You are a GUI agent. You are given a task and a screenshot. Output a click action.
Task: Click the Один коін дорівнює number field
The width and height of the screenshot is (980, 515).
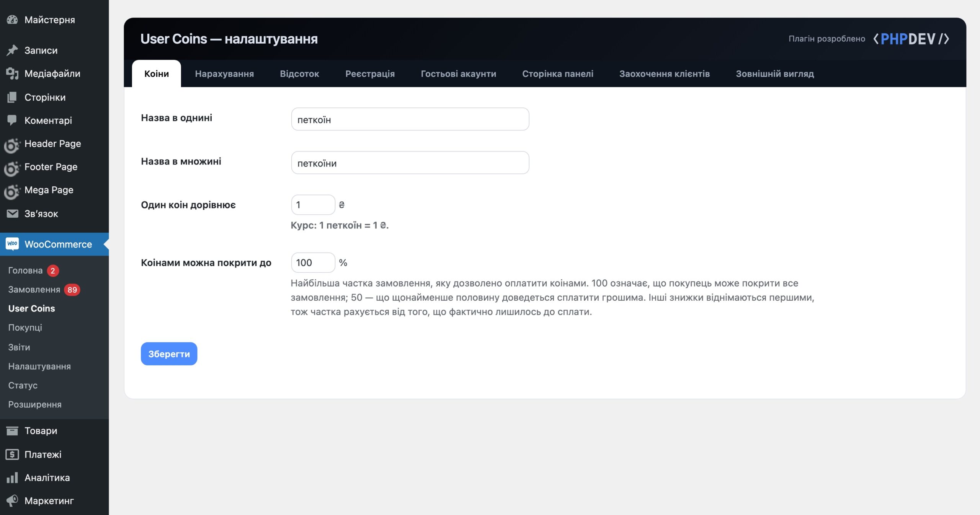pyautogui.click(x=313, y=205)
